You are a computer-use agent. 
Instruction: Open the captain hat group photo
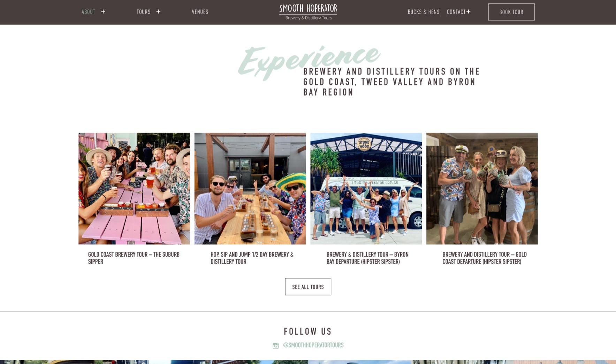click(482, 189)
